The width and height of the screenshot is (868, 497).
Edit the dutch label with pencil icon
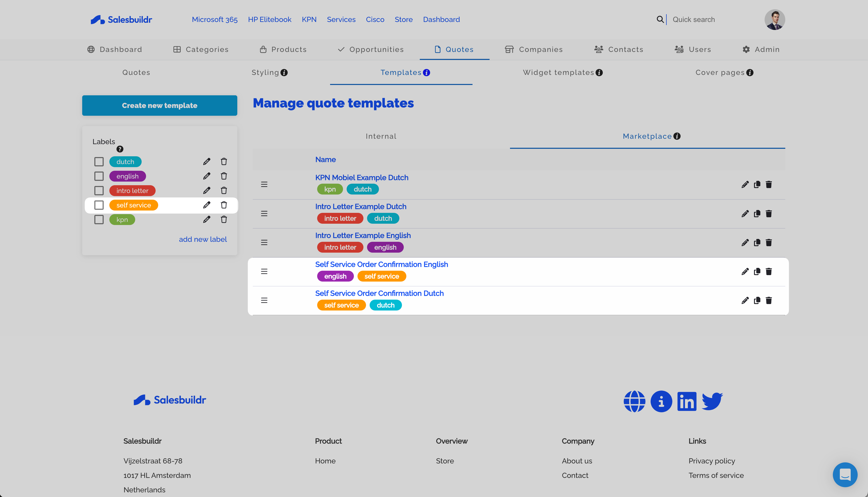click(207, 161)
